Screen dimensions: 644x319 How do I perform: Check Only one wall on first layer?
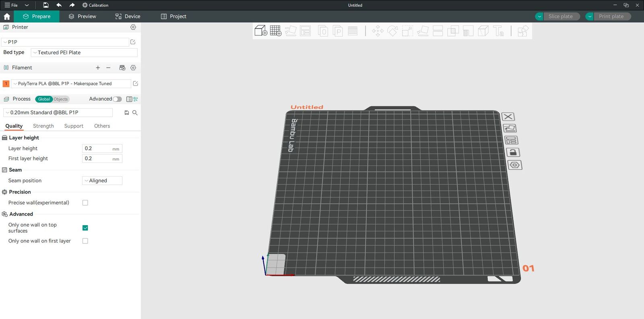point(85,241)
